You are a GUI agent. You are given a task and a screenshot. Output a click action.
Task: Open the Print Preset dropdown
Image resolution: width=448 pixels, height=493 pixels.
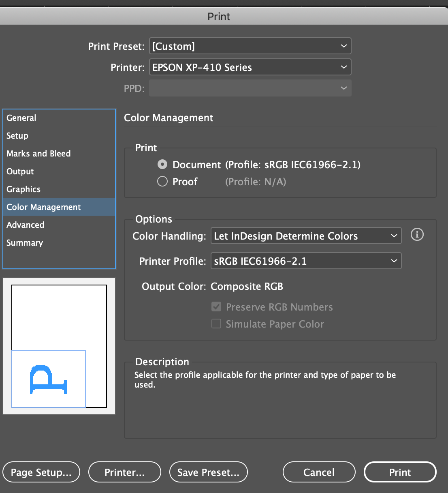click(250, 46)
